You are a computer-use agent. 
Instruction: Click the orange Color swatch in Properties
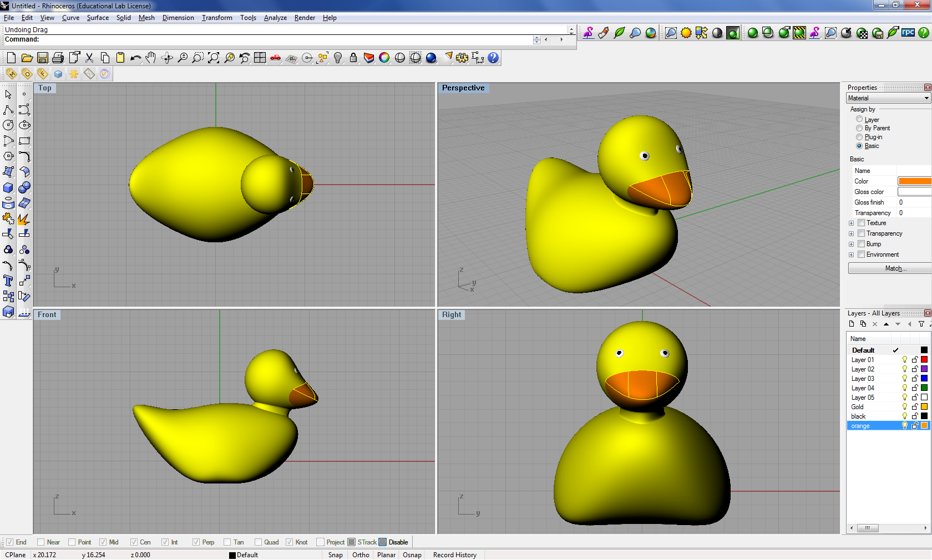pyautogui.click(x=914, y=181)
